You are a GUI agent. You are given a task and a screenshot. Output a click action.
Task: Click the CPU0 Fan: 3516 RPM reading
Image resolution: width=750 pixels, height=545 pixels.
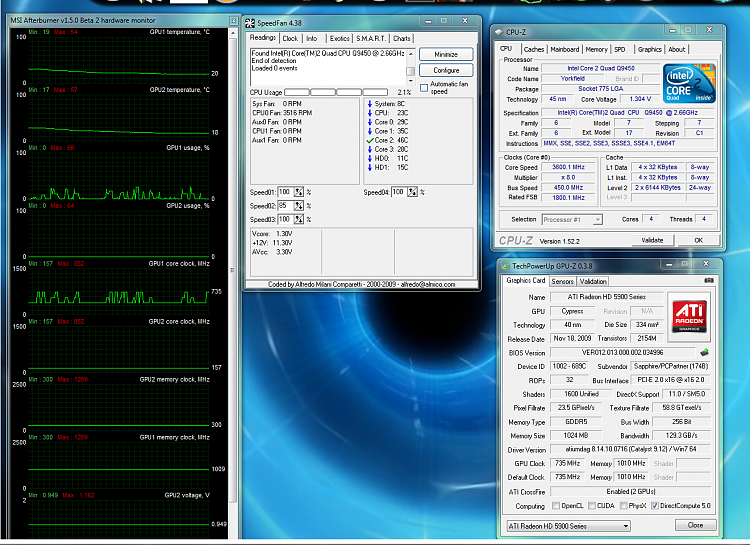[x=282, y=113]
